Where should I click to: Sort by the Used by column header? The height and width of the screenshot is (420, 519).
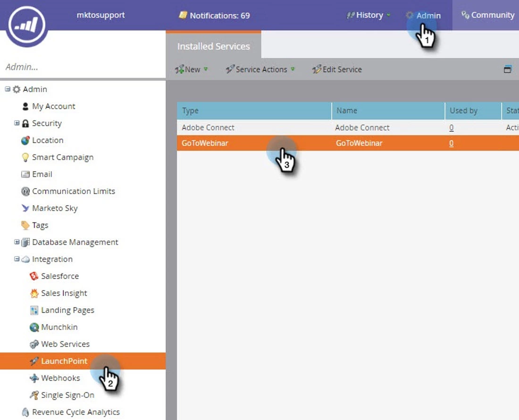(473, 110)
